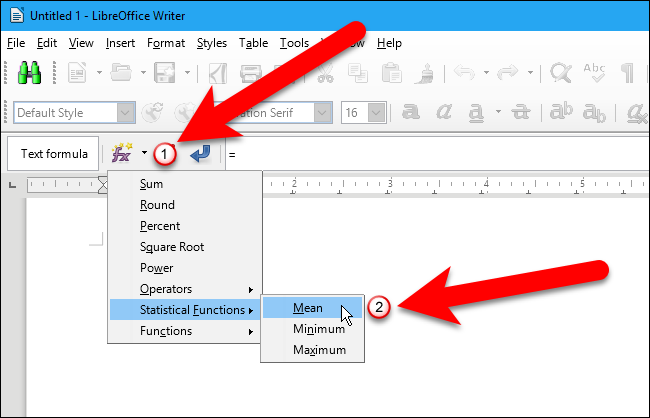The height and width of the screenshot is (418, 650).
Task: Click the horizontal ruler at mark 3
Action: click(x=390, y=184)
